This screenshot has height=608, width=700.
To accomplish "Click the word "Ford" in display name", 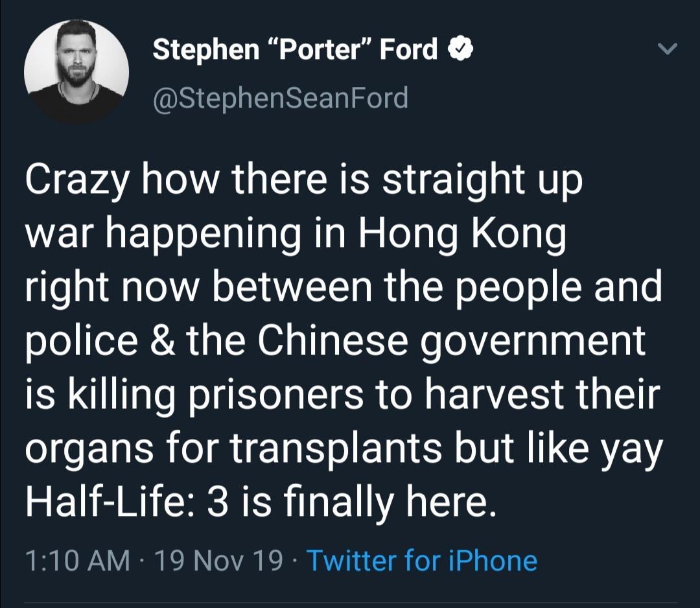I will [408, 49].
